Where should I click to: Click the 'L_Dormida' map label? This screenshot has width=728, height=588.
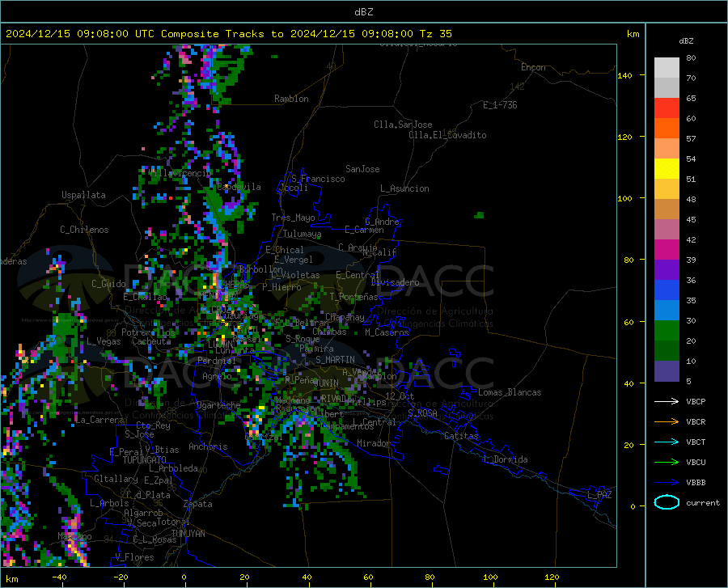click(506, 459)
